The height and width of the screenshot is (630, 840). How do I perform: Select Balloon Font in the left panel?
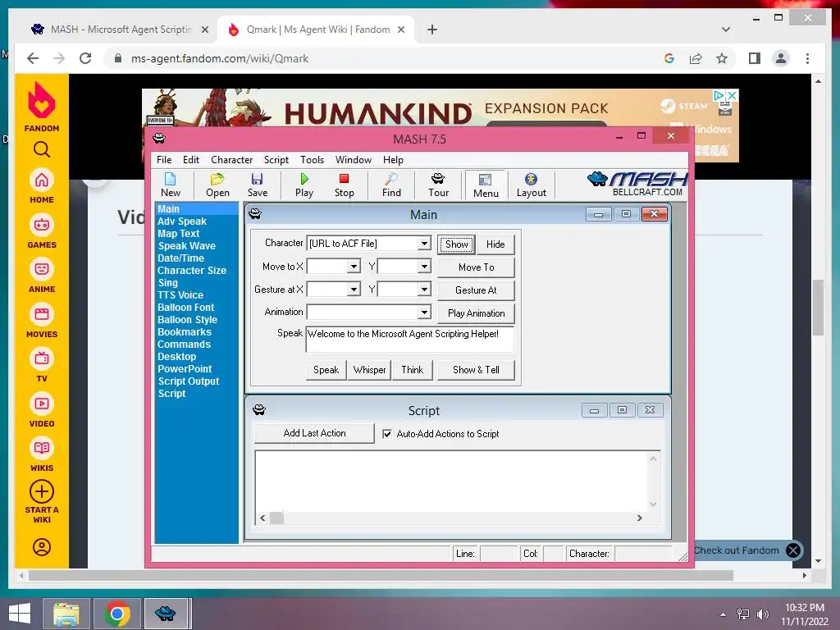click(x=185, y=308)
